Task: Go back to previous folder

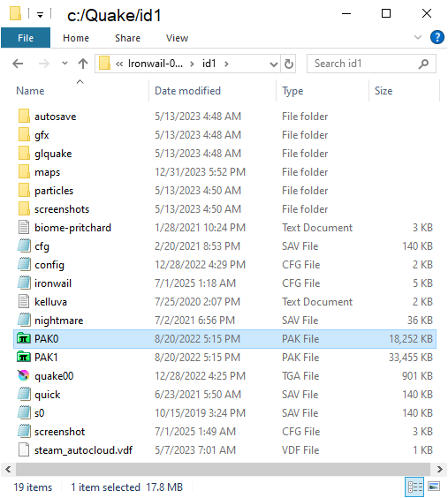Action: click(x=18, y=64)
